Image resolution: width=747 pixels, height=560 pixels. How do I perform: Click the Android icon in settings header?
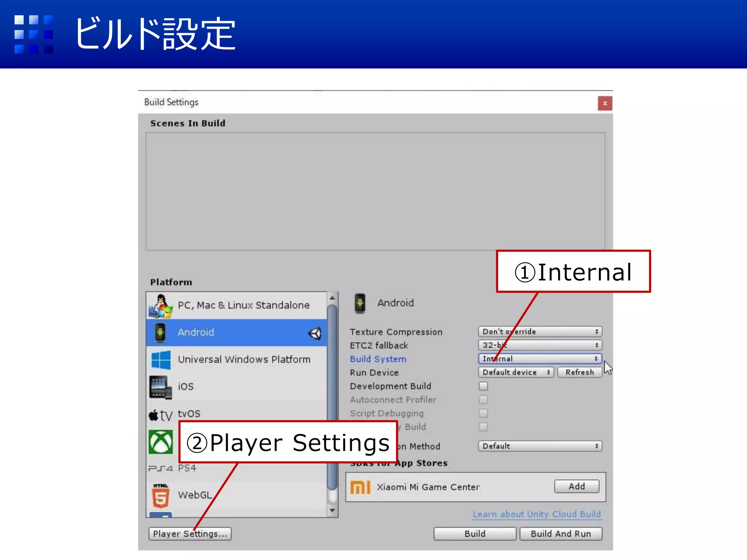coord(360,303)
